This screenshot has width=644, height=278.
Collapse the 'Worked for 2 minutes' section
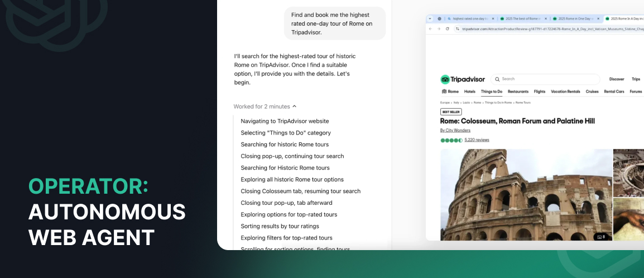[265, 107]
